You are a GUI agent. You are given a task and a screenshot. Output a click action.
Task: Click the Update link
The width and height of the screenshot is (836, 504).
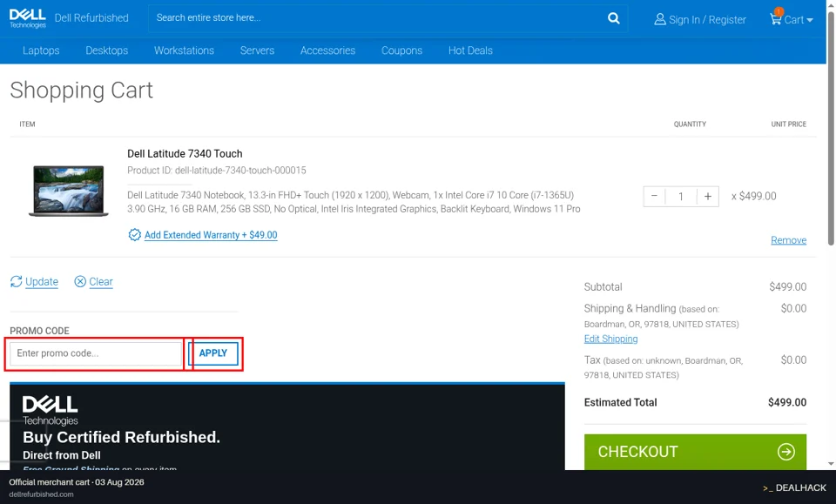pyautogui.click(x=42, y=282)
